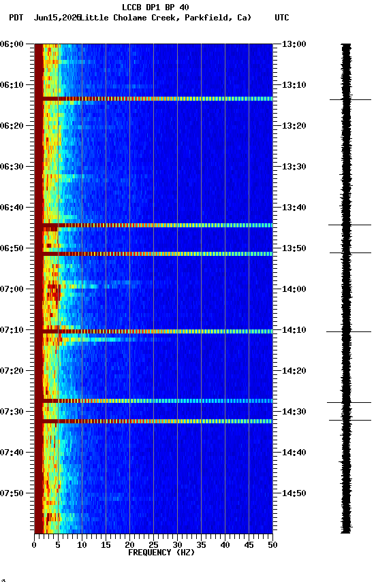Image resolution: width=376 pixels, height=588 pixels.
Task: Click the '0' frequency axis label
Action: [x=34, y=546]
